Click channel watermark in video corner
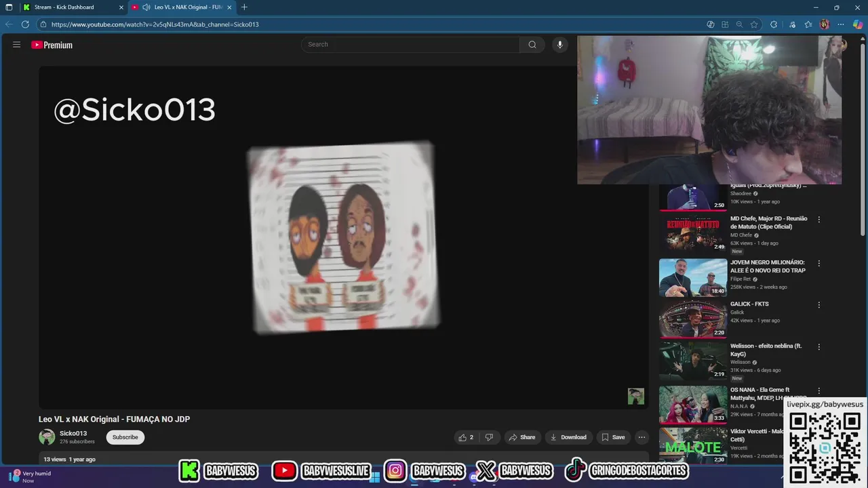868x488 pixels. coord(635,396)
